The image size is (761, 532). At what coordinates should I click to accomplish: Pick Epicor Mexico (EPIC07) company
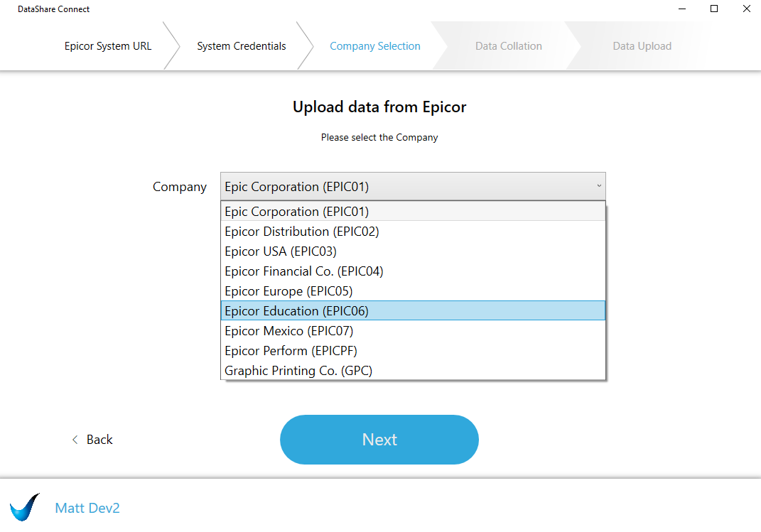(x=413, y=331)
